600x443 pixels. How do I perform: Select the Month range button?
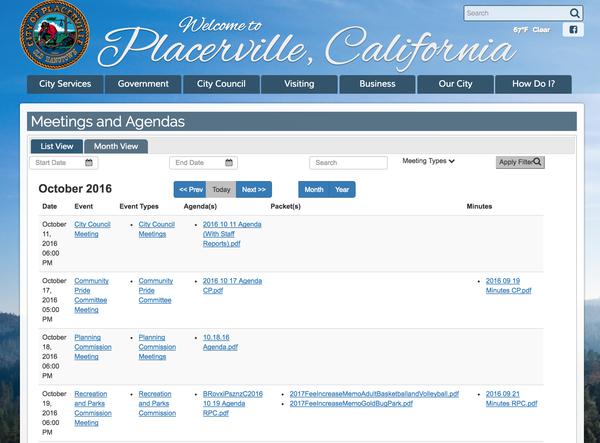click(x=314, y=189)
